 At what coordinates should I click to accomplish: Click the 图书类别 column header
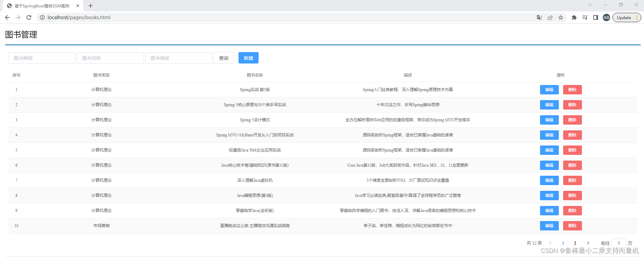point(101,75)
